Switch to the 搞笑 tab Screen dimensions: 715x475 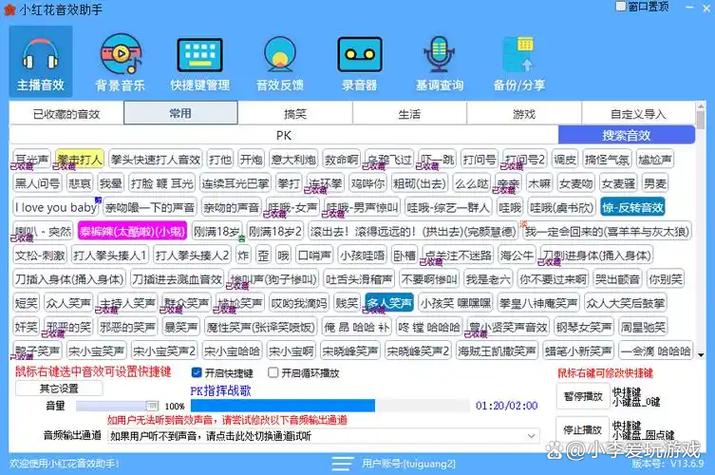tap(295, 114)
